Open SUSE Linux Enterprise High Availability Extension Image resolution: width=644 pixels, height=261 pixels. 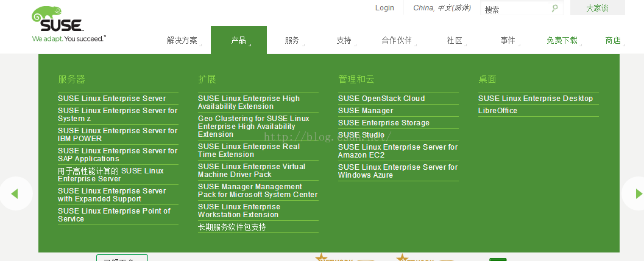tap(249, 103)
